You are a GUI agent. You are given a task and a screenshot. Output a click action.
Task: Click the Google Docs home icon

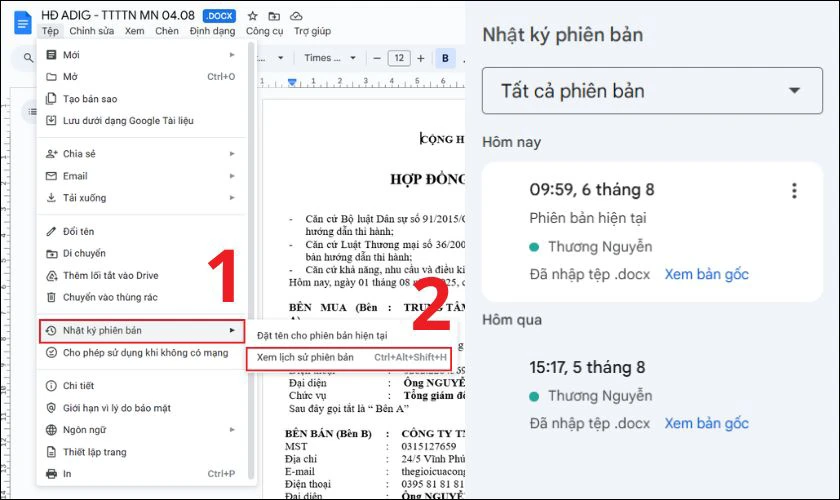coord(22,23)
